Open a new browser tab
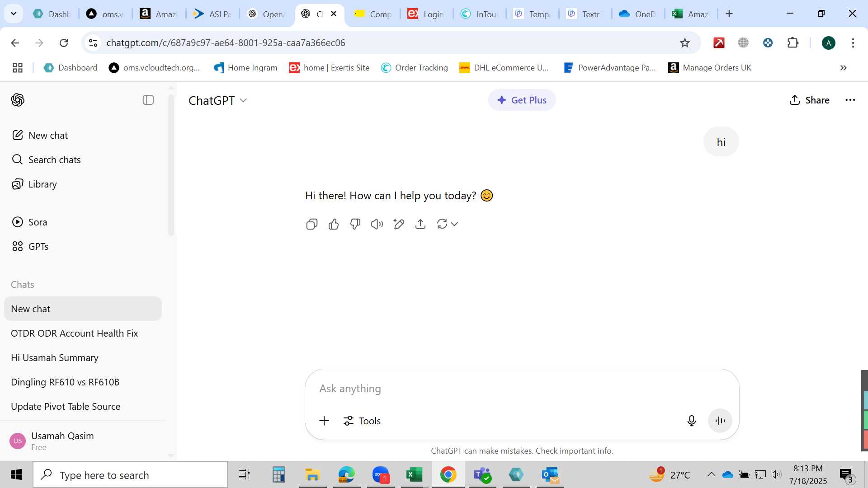Viewport: 868px width, 488px height. point(729,14)
